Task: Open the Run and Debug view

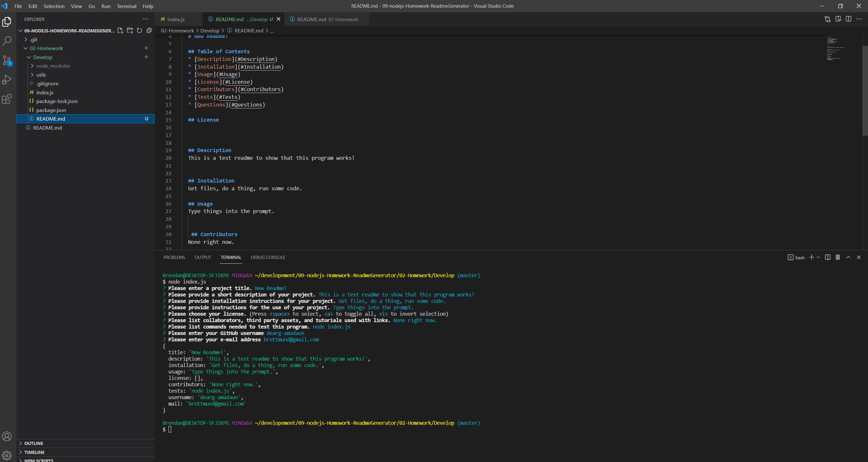Action: 7,79
